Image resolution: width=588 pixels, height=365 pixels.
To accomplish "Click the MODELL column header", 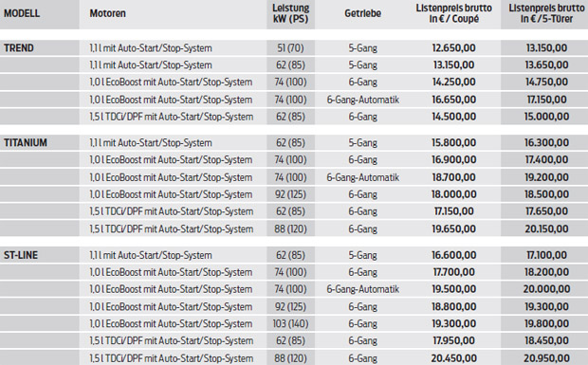I will point(22,13).
